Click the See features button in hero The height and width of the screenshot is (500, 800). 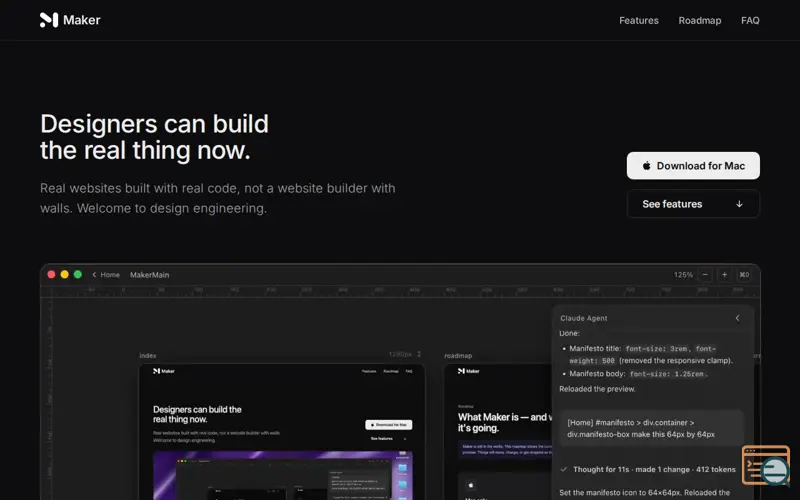(693, 204)
